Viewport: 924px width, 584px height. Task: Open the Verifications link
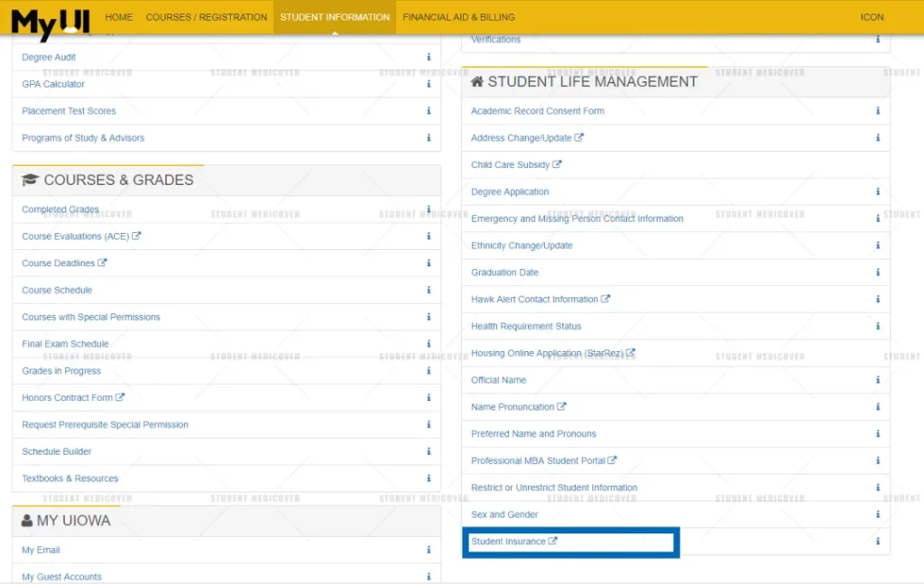point(495,40)
